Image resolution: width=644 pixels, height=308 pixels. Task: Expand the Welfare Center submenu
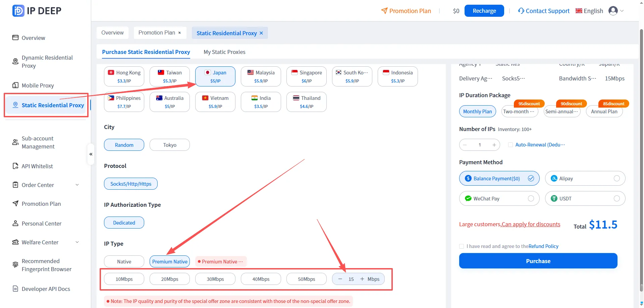(x=77, y=242)
